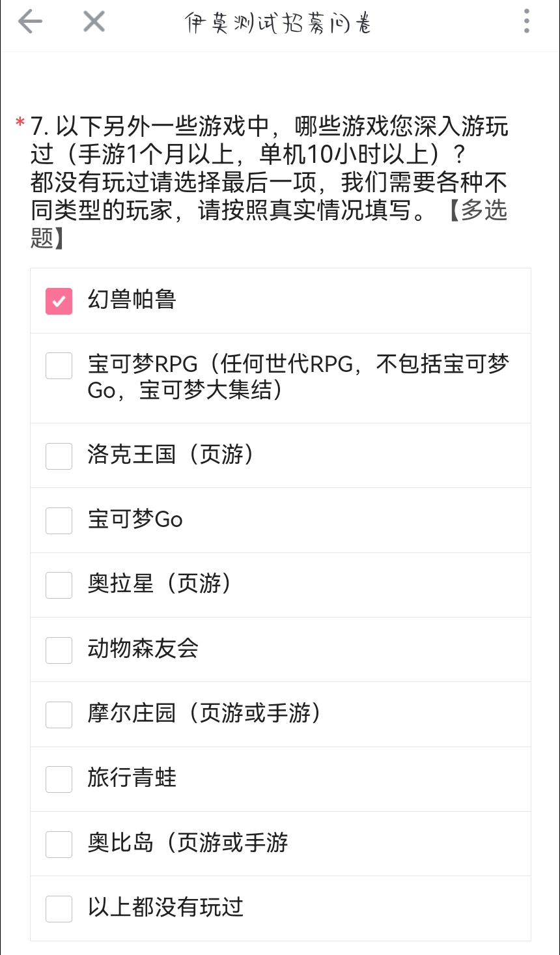
Task: Tick the 宝可梦Go checkbox
Action: (x=59, y=520)
